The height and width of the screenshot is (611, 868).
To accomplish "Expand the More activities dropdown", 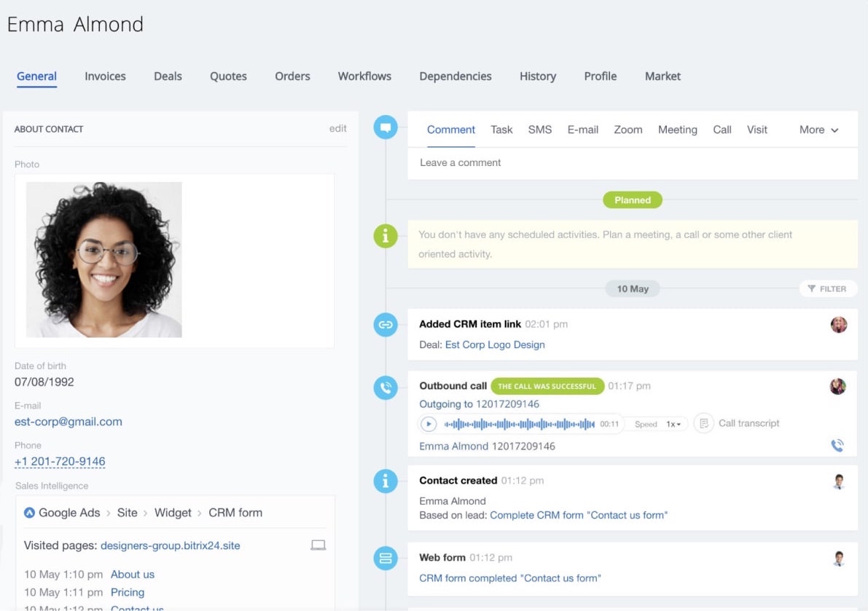I will tap(818, 130).
